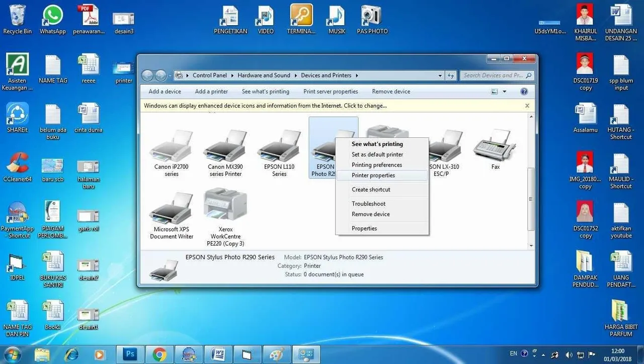644x364 pixels.
Task: Expand breadcrumb arrow after Devices and Printers
Action: click(357, 76)
